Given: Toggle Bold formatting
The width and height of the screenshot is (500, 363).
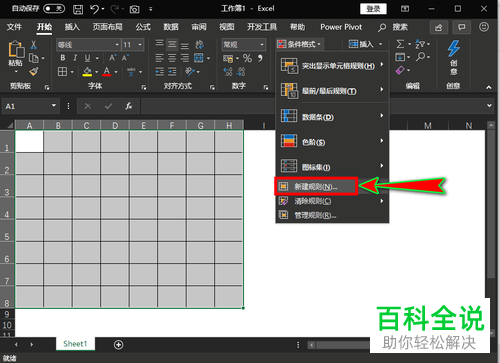Looking at the screenshot, I should (63, 58).
